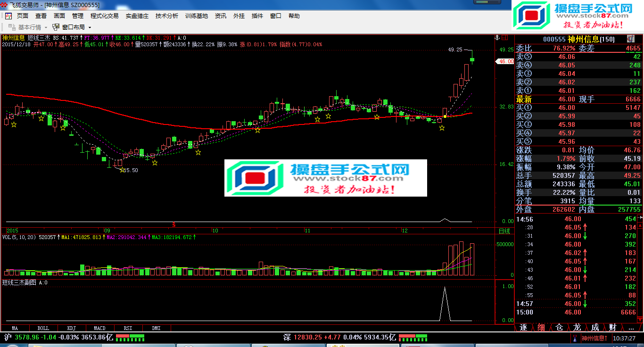Open the 程式化交易 menu
644x347 pixels.
[x=105, y=16]
